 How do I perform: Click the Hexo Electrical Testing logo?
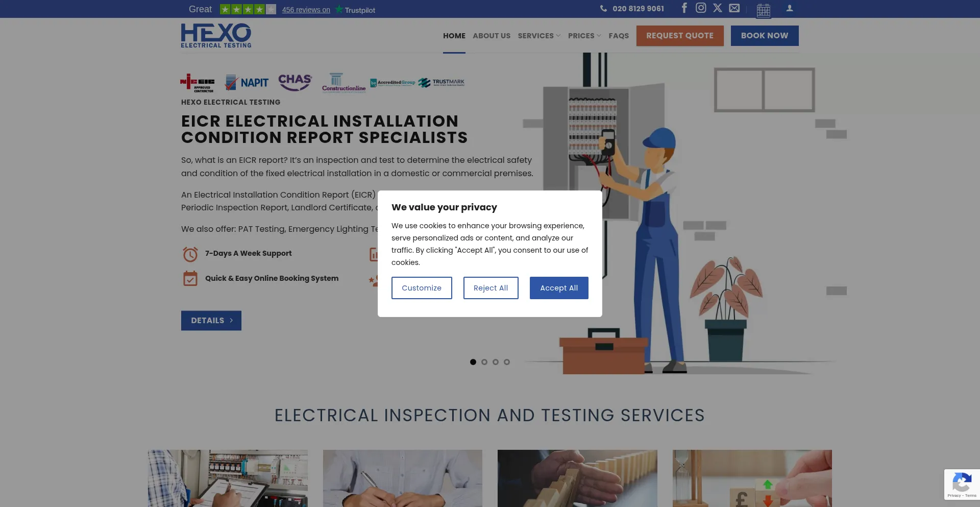pos(216,36)
